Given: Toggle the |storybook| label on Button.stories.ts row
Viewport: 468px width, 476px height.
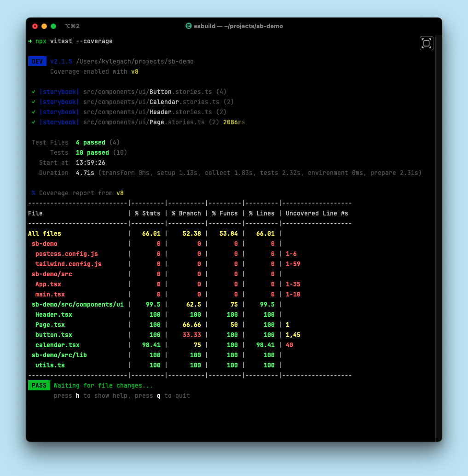Looking at the screenshot, I should click(x=59, y=92).
